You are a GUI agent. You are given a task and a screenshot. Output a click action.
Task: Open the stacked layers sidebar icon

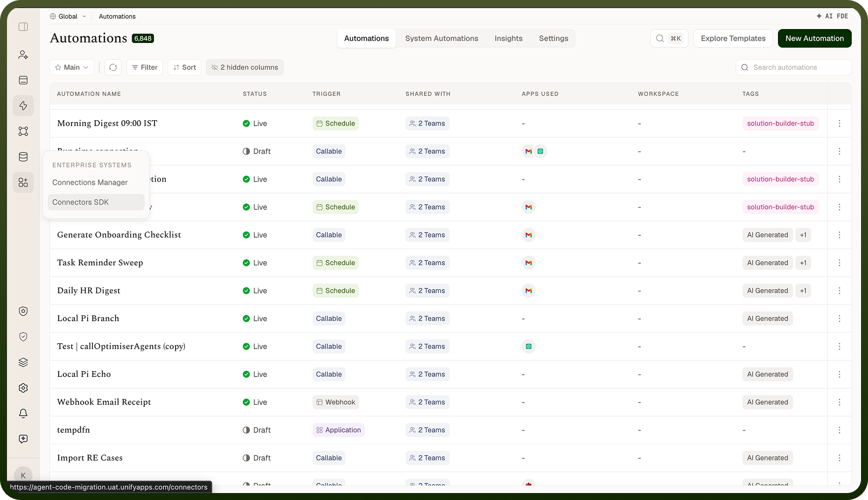coord(23,362)
